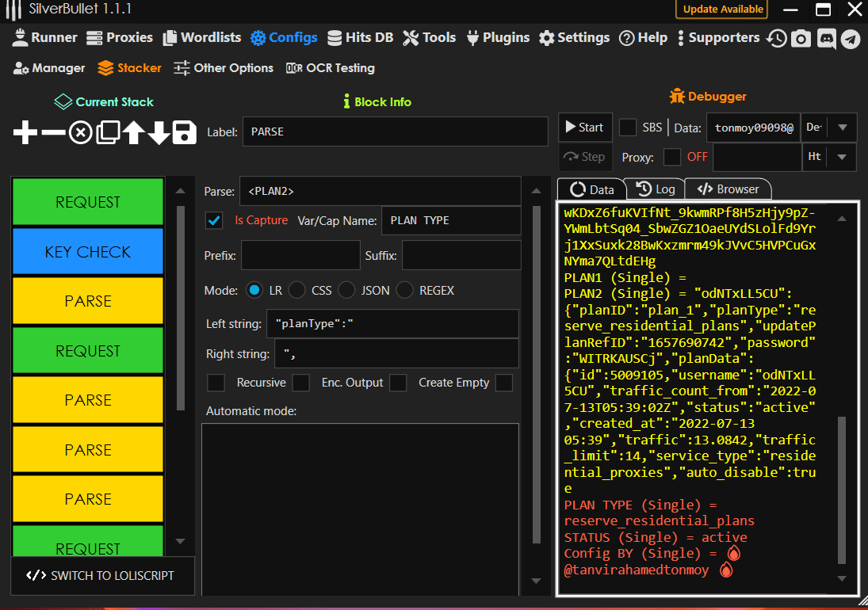The height and width of the screenshot is (610, 868).
Task: Select the JSON mode radio button
Action: tap(346, 291)
